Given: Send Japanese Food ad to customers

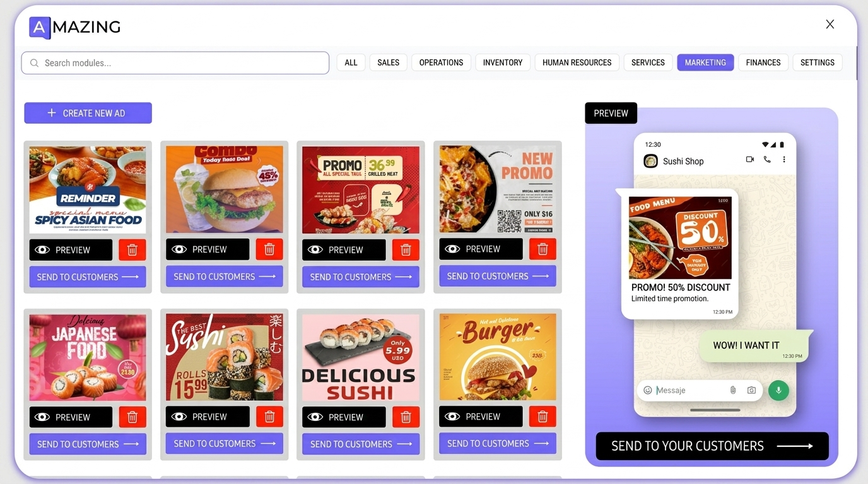Looking at the screenshot, I should [x=88, y=444].
